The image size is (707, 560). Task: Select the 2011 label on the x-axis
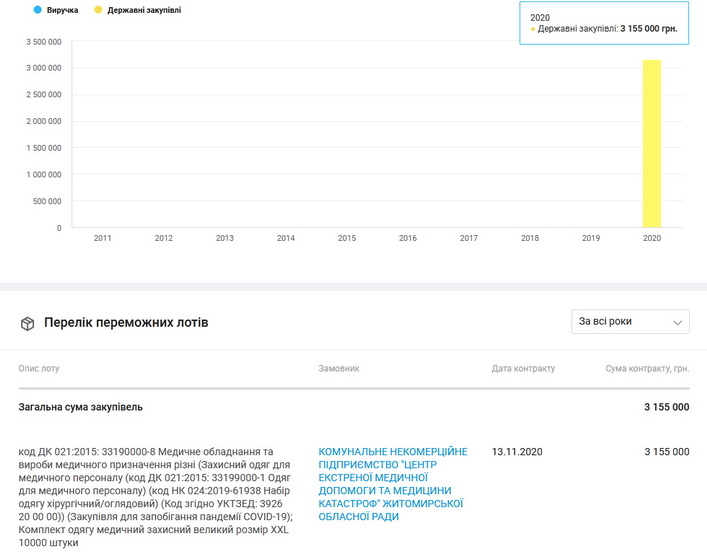click(103, 238)
